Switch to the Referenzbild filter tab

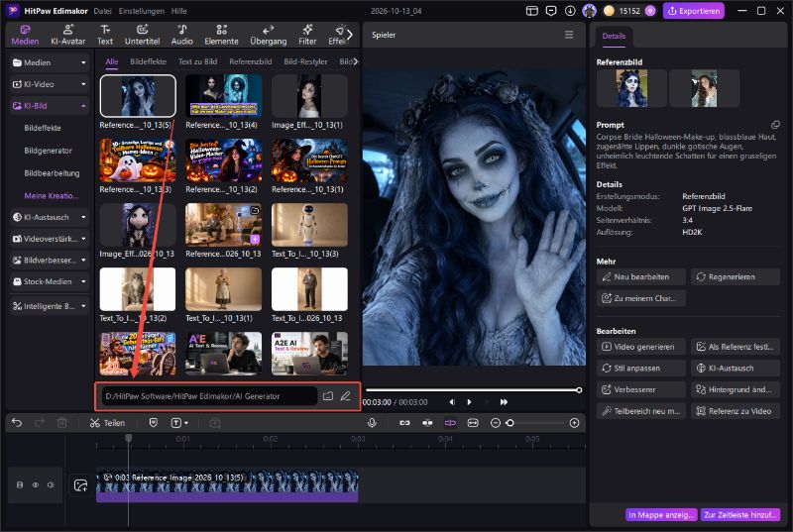(x=251, y=61)
